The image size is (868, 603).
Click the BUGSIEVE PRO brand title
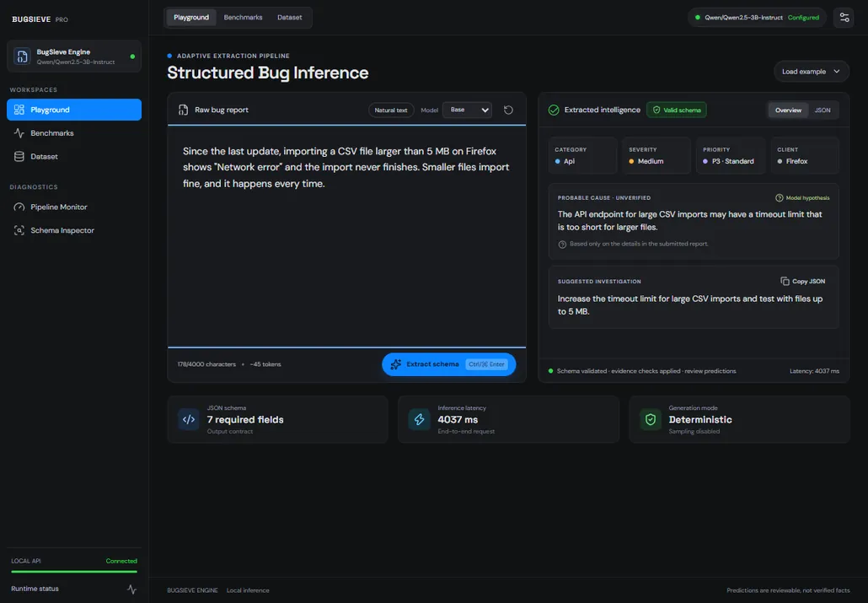[x=40, y=19]
